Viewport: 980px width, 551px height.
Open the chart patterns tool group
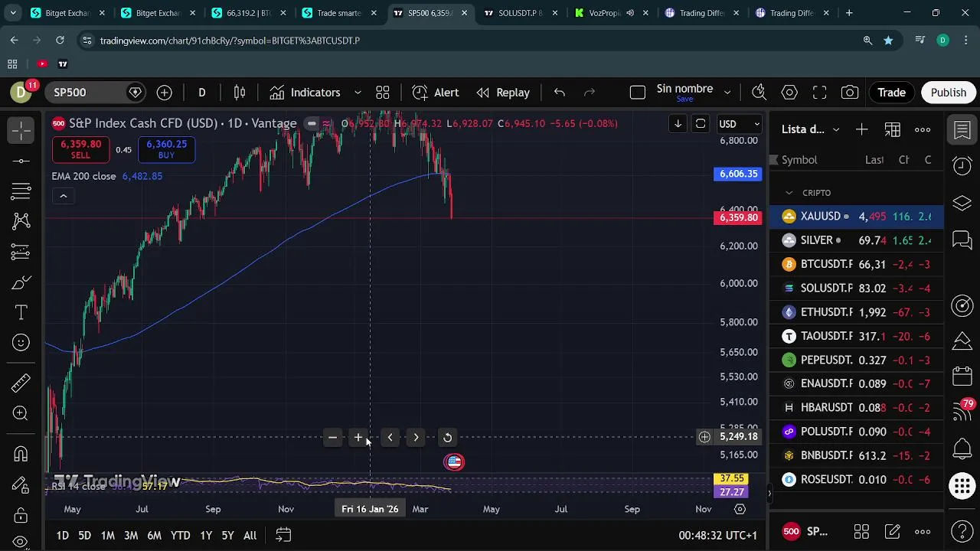coord(21,222)
